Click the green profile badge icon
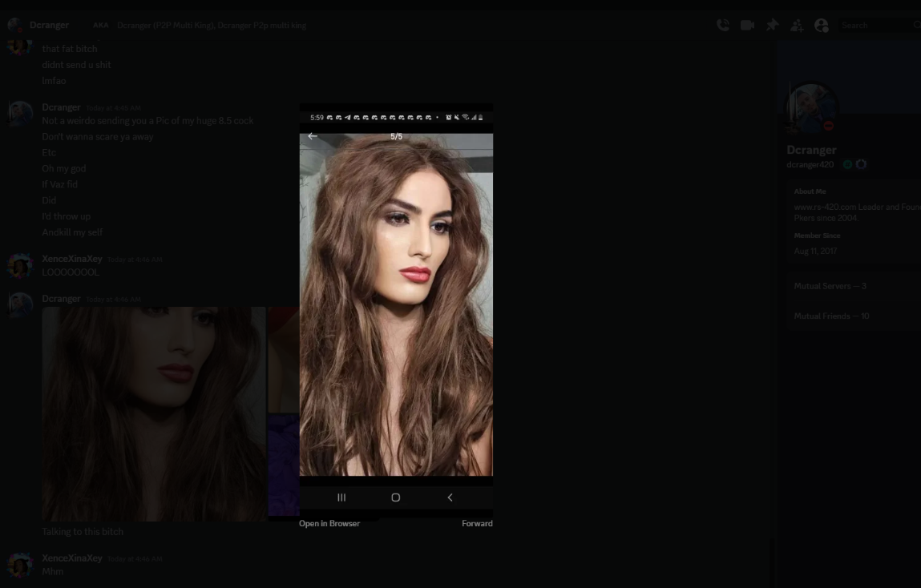 tap(847, 164)
